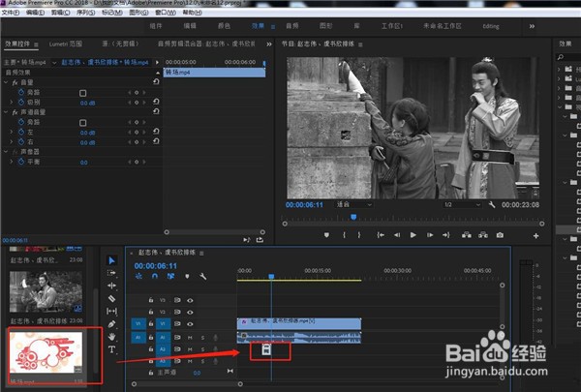Mute audio track A1
This screenshot has width=581, height=392.
pyautogui.click(x=190, y=337)
